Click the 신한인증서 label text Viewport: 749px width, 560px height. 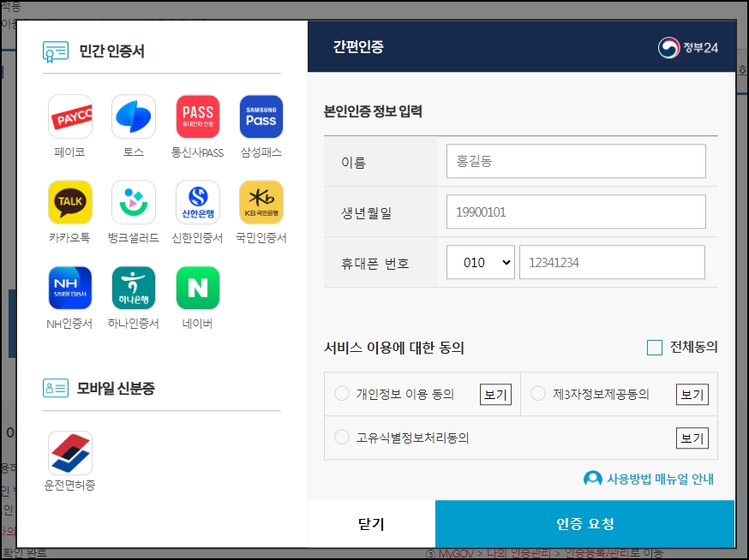(x=197, y=238)
